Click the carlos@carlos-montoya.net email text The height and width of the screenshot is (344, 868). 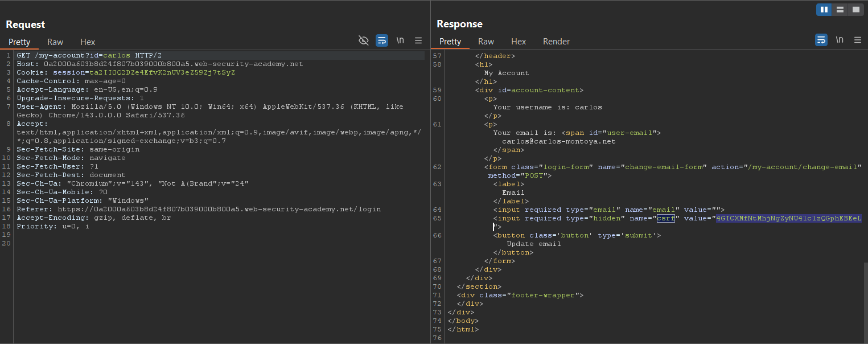coord(559,141)
